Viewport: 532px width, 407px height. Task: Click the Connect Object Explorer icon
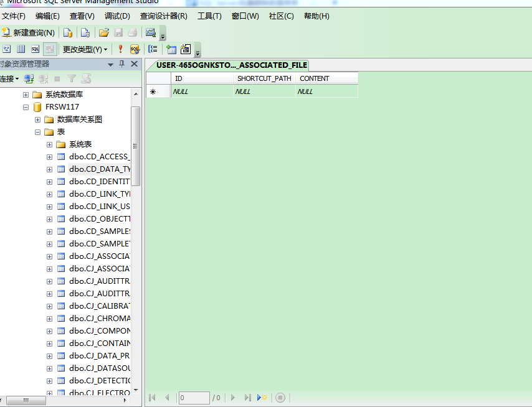pos(29,79)
